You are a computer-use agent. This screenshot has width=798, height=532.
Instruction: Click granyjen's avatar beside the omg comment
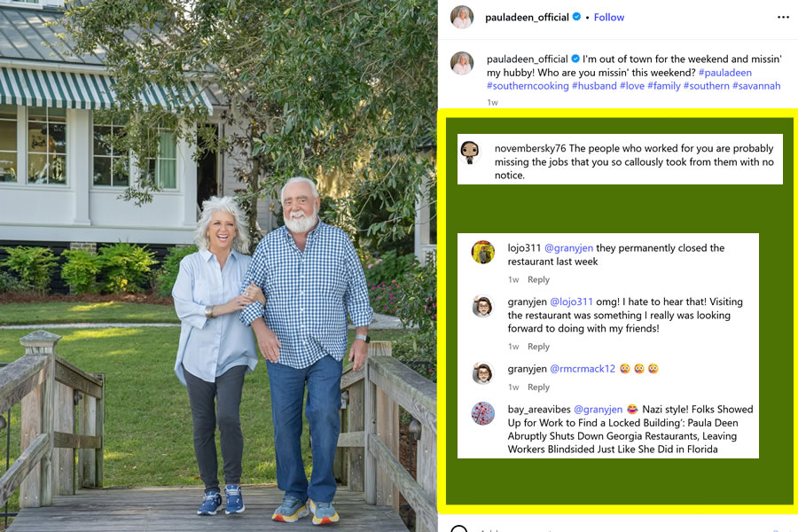pyautogui.click(x=483, y=306)
